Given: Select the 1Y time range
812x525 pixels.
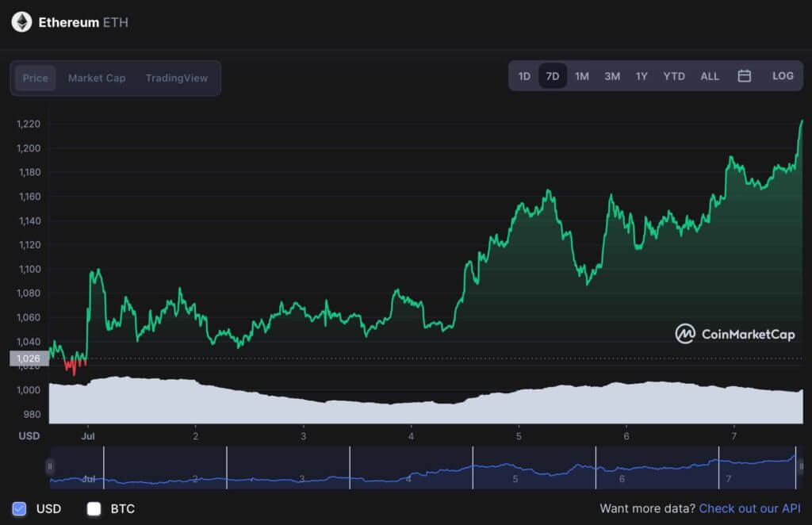Looking at the screenshot, I should [x=642, y=76].
